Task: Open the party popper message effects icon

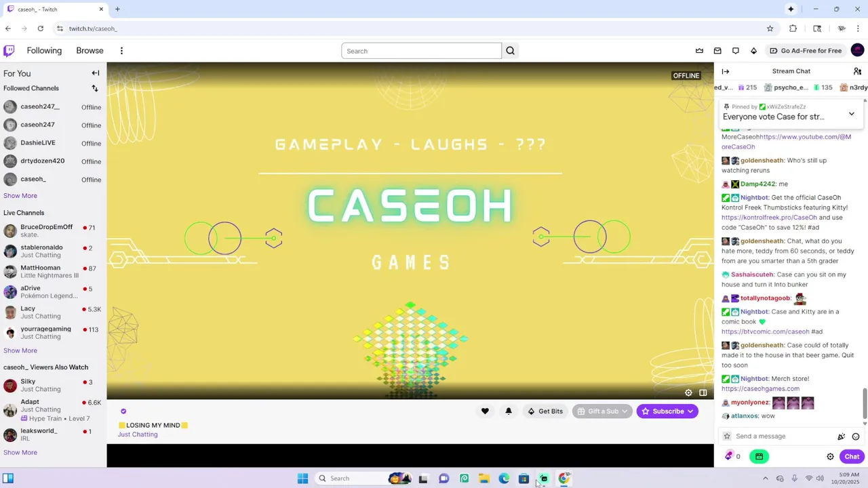Action: point(842,436)
